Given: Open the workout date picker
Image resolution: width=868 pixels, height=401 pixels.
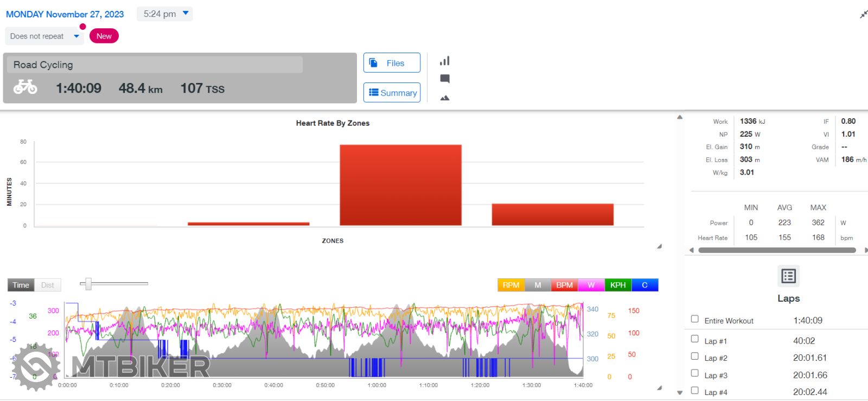Looking at the screenshot, I should point(65,14).
